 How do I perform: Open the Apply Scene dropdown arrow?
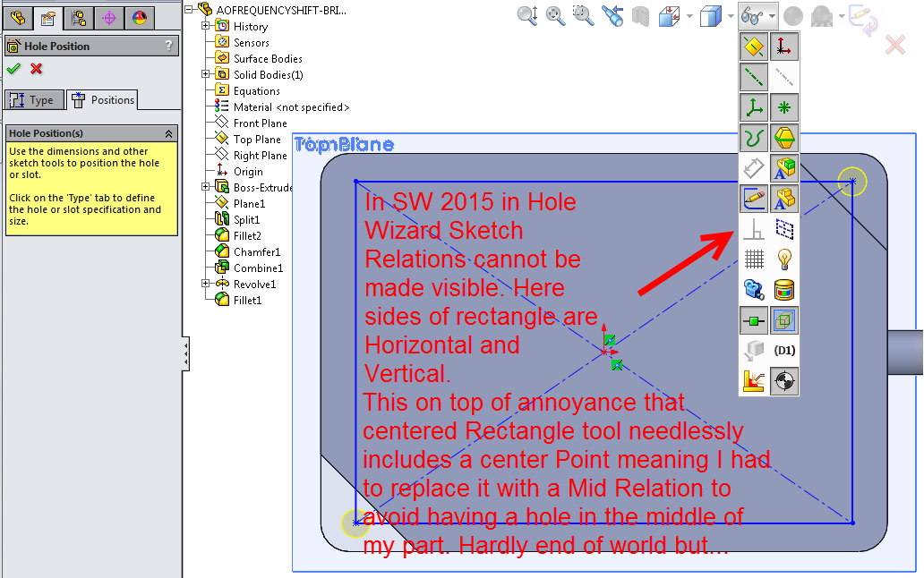[842, 16]
